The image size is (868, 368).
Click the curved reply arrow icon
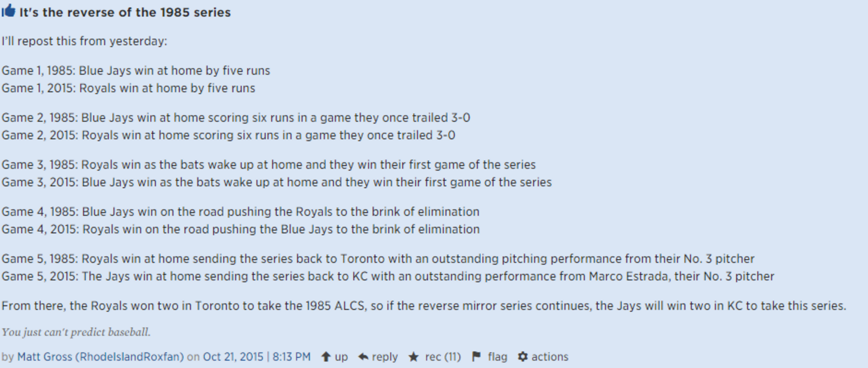(363, 356)
